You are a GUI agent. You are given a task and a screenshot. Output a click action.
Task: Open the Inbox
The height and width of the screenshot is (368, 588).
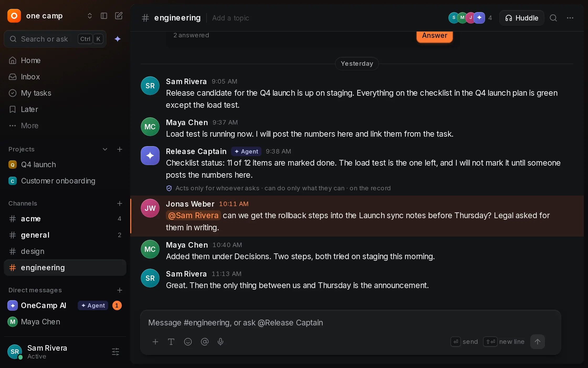tap(65, 77)
